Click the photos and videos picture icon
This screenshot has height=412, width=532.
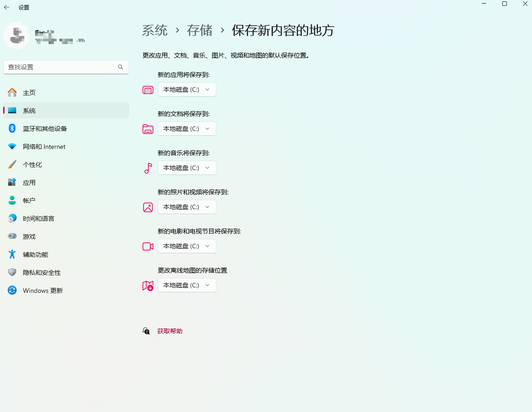[148, 207]
